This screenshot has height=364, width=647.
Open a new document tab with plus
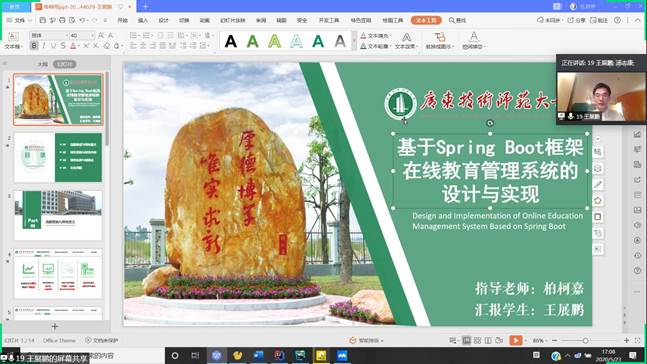[x=145, y=7]
